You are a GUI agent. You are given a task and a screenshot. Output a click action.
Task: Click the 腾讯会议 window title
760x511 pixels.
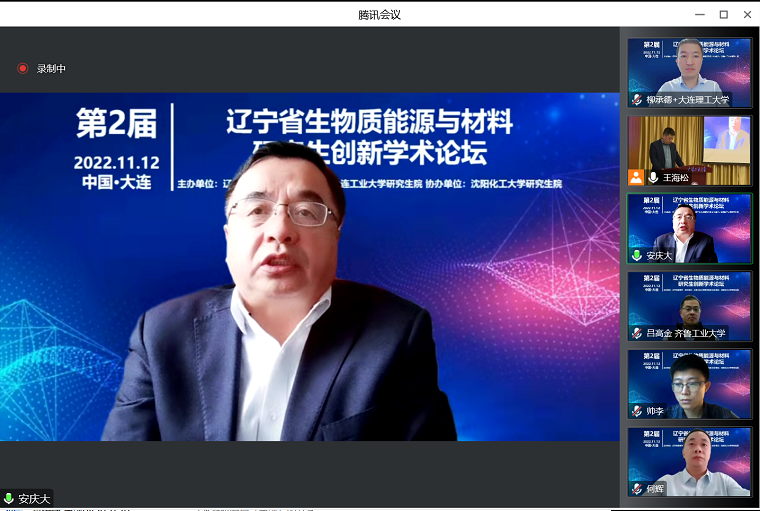pyautogui.click(x=379, y=14)
